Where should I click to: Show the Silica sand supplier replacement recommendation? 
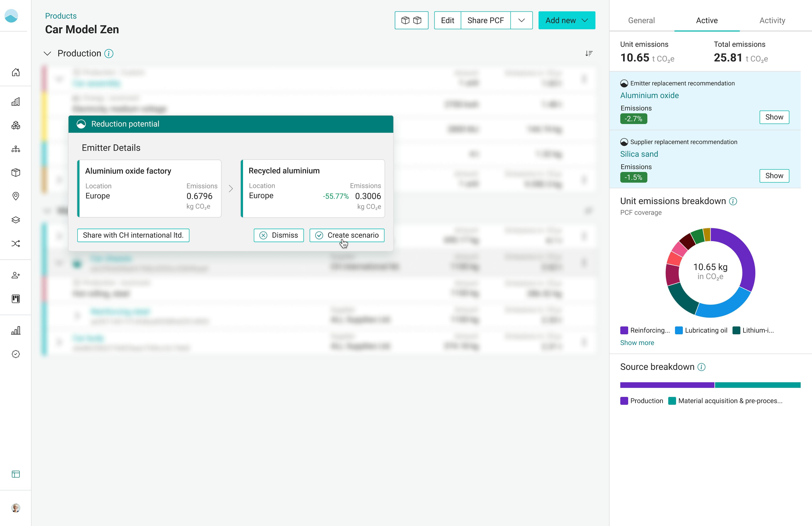(x=774, y=176)
